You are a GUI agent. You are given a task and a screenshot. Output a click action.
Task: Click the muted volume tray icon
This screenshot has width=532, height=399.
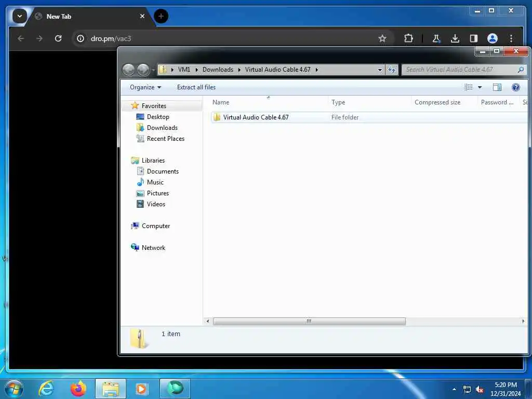point(480,390)
